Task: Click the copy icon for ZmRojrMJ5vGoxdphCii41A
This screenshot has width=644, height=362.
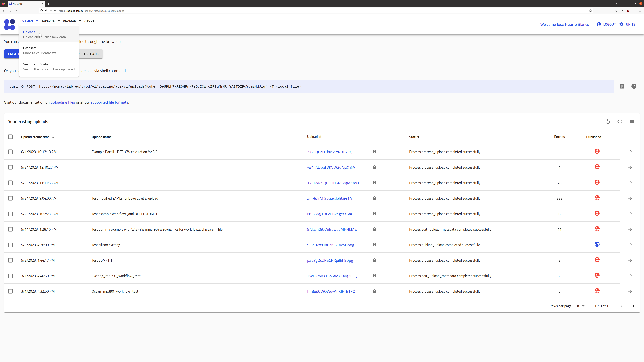Action: tap(375, 198)
